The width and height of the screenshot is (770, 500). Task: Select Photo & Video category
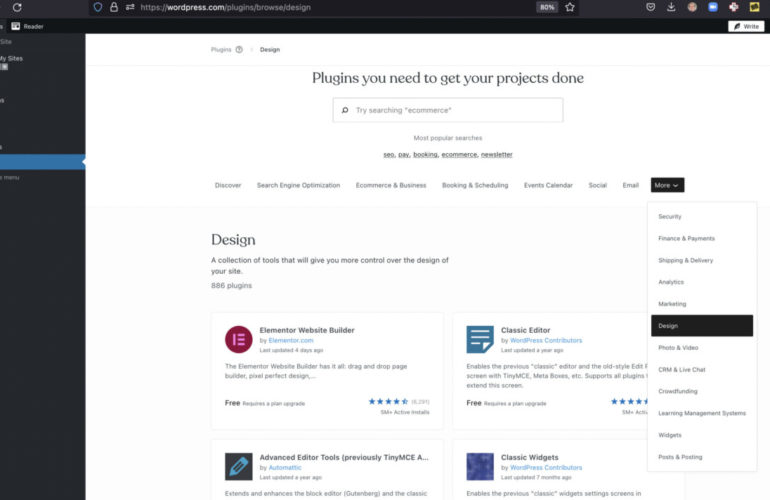[x=678, y=348]
